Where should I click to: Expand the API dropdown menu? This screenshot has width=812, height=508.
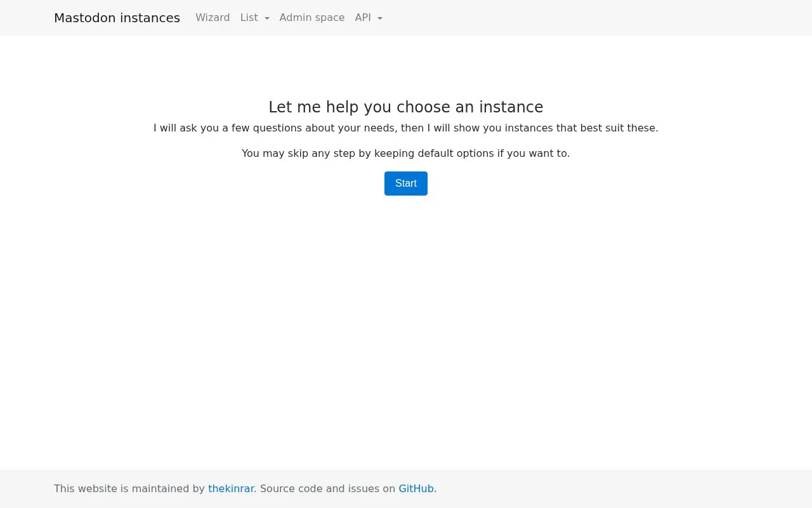[x=369, y=18]
